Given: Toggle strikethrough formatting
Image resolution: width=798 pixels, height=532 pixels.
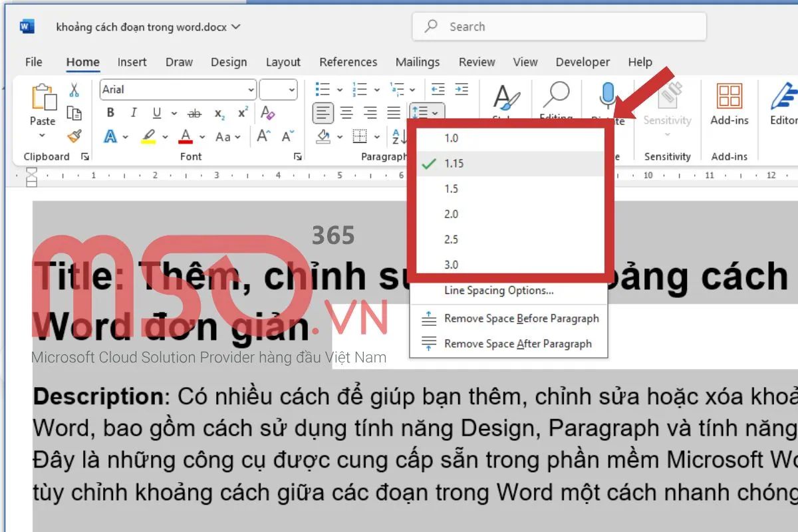Looking at the screenshot, I should pyautogui.click(x=194, y=114).
